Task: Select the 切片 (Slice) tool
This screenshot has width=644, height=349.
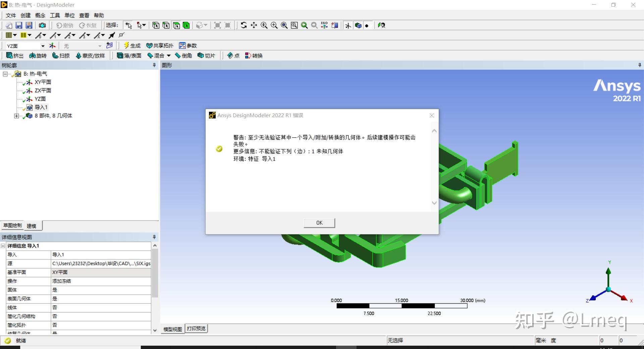Action: (206, 56)
